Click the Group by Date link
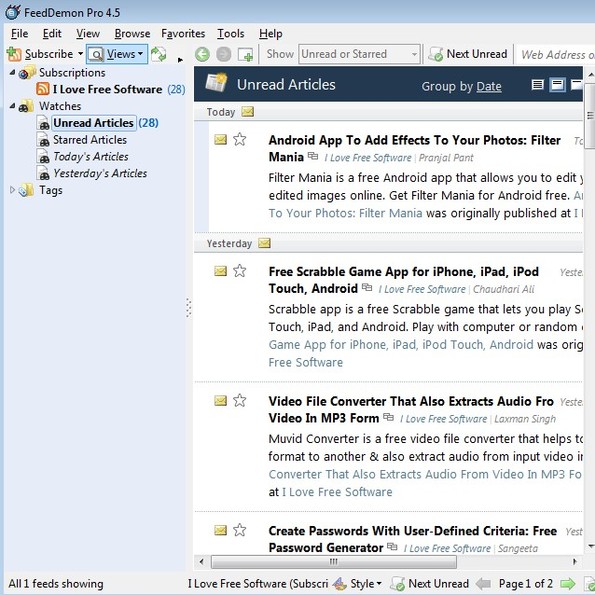Screen dimensions: 595x595 [x=489, y=86]
